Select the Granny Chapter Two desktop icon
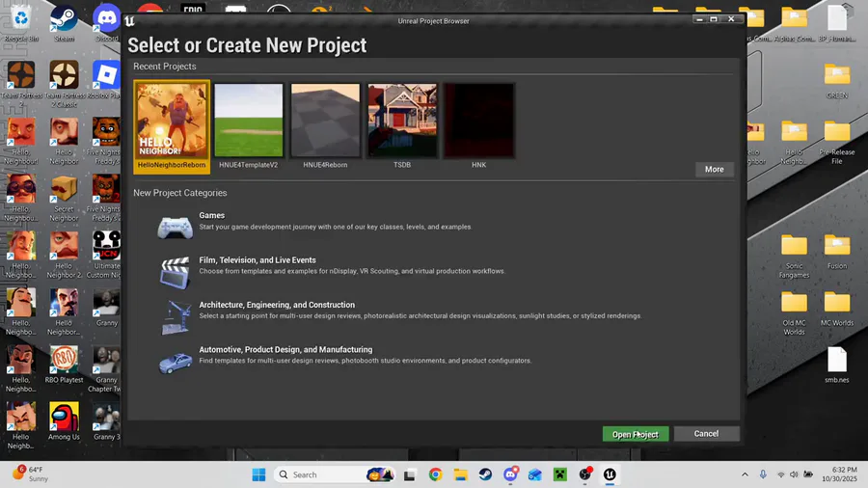 pos(106,368)
